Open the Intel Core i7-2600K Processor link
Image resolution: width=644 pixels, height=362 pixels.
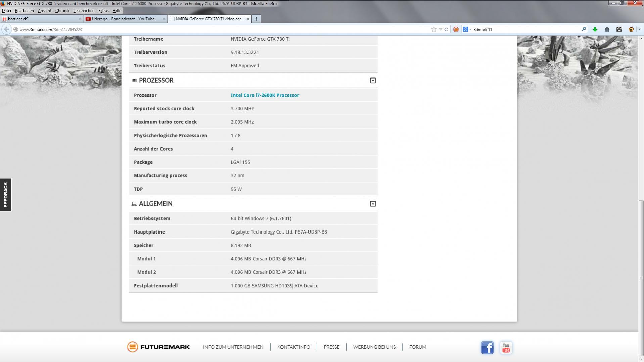[265, 95]
